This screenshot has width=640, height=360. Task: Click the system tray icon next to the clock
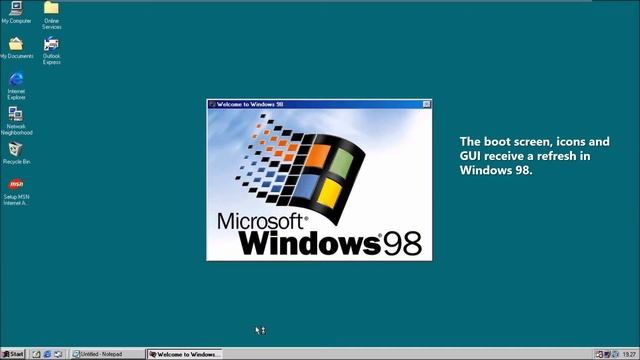(x=615, y=354)
